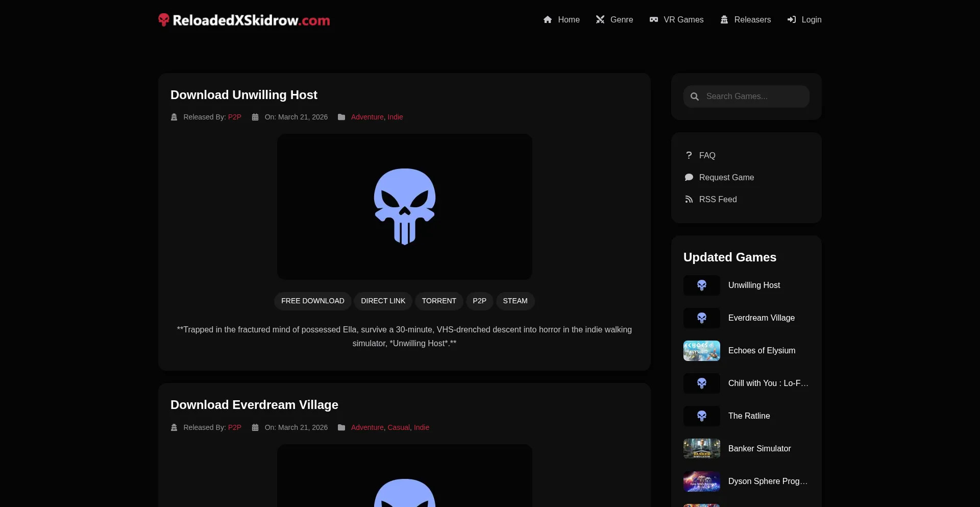Screen dimensions: 980x507
Task: Open Download Unwilling Host post title
Action: [x=244, y=95]
